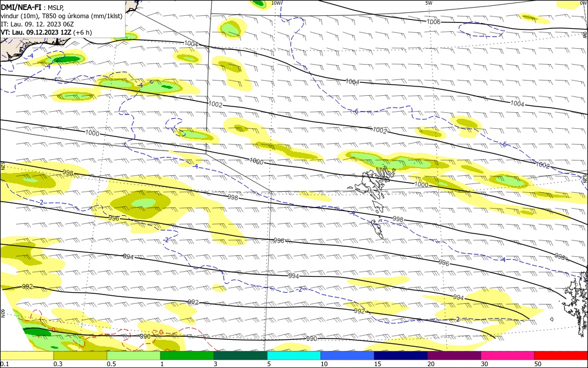This screenshot has width=588, height=368.
Task: Click the legend value 0.1
Action: pos(5,364)
